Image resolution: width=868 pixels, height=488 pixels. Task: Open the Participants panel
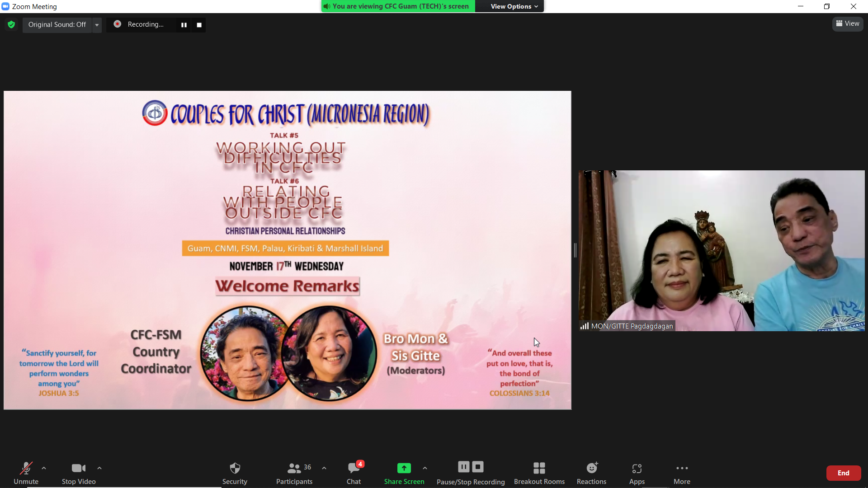(x=294, y=473)
